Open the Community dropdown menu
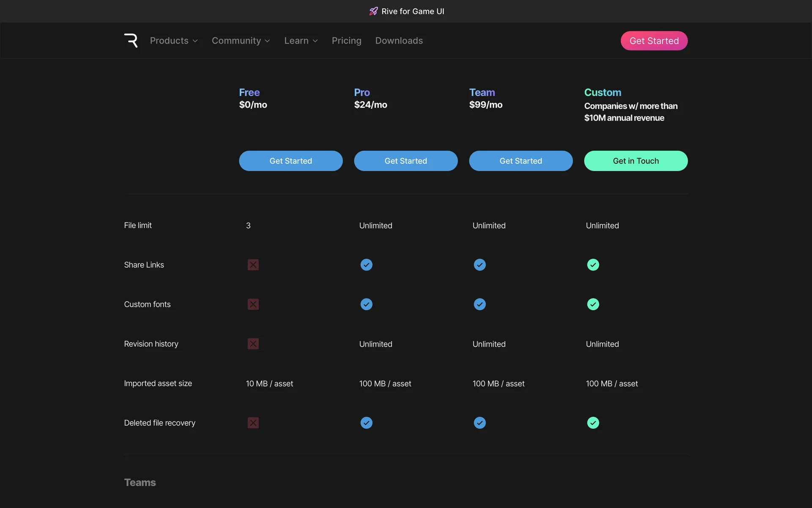 [241, 41]
